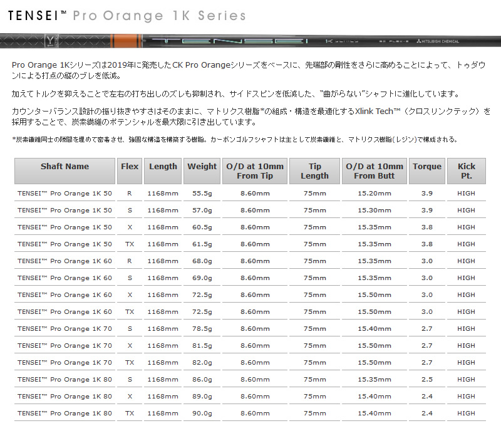Click the Torque column header
Viewport: 501px width, 448px height.
[427, 171]
